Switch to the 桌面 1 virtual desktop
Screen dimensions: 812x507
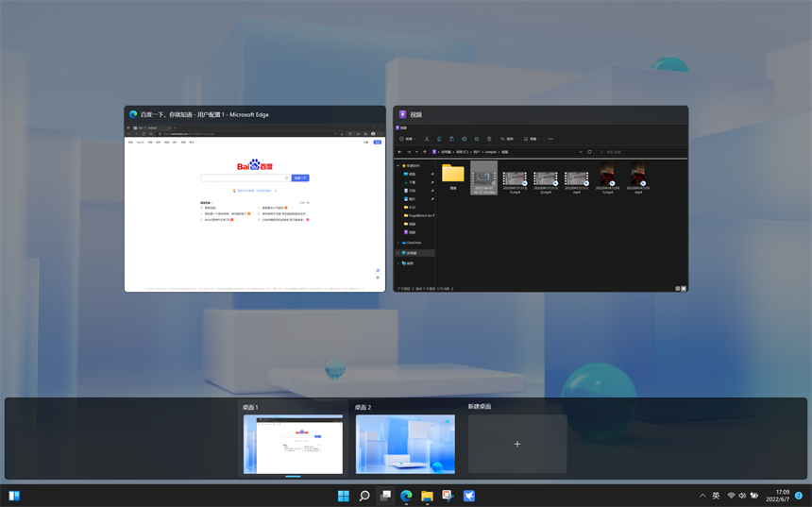pos(293,444)
